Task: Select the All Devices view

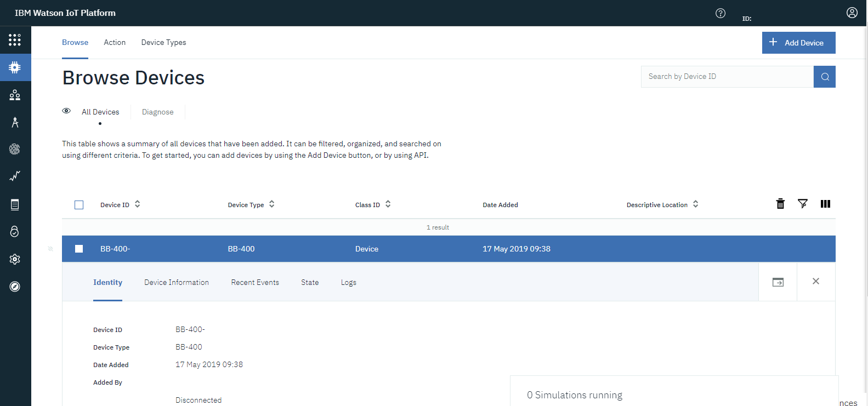Action: click(x=100, y=112)
